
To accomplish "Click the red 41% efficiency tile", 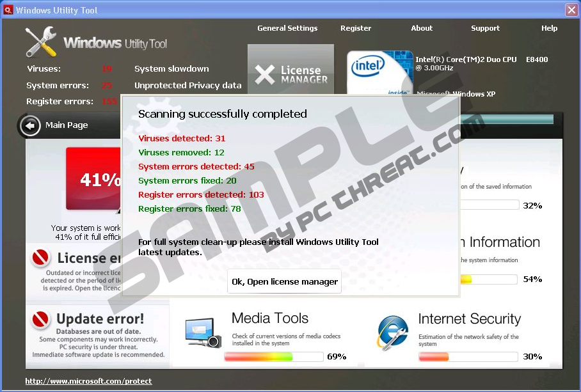I will (94, 178).
